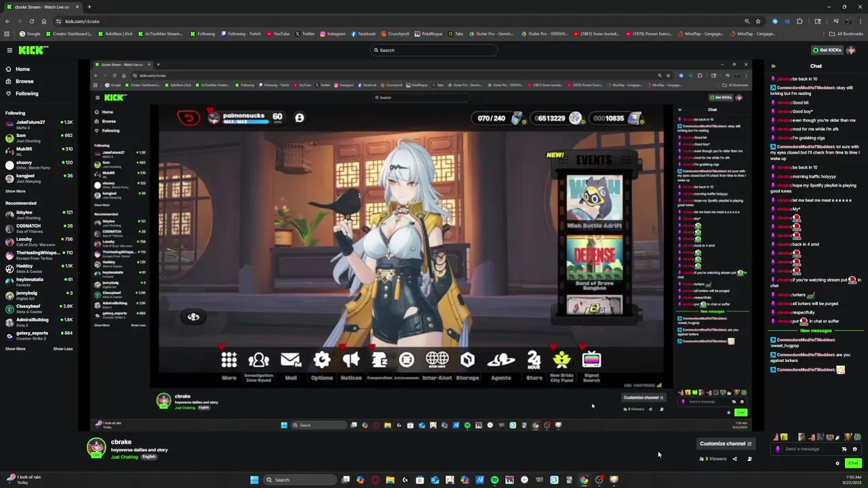Open the Achievements icon in game
The width and height of the screenshot is (868, 488).
click(x=407, y=360)
